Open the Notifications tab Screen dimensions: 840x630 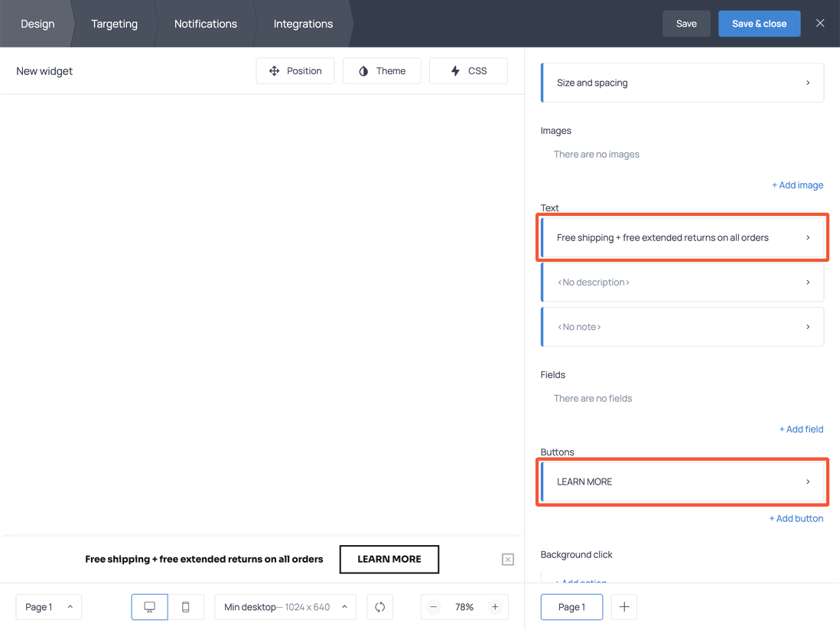tap(205, 24)
